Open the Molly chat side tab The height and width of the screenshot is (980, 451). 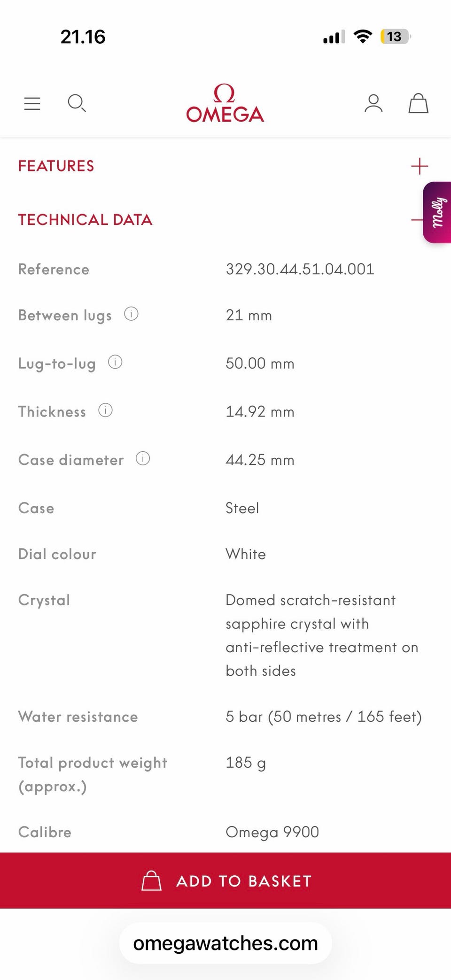pyautogui.click(x=438, y=212)
